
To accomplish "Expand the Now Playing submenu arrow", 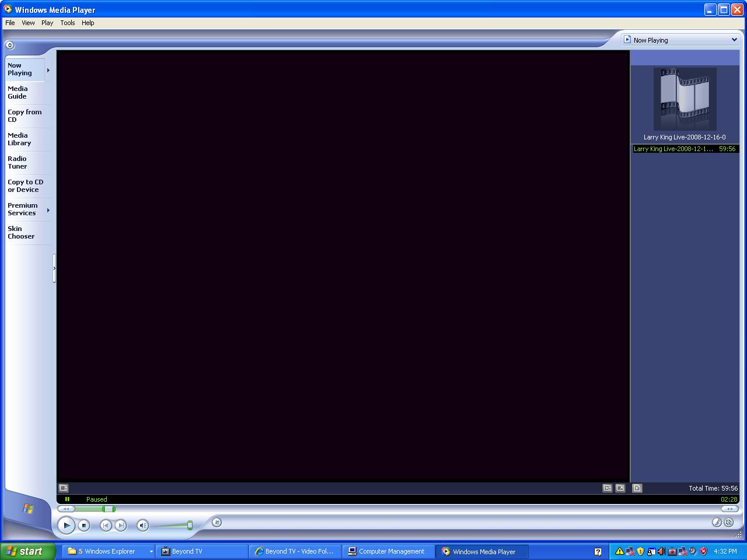I will [48, 70].
